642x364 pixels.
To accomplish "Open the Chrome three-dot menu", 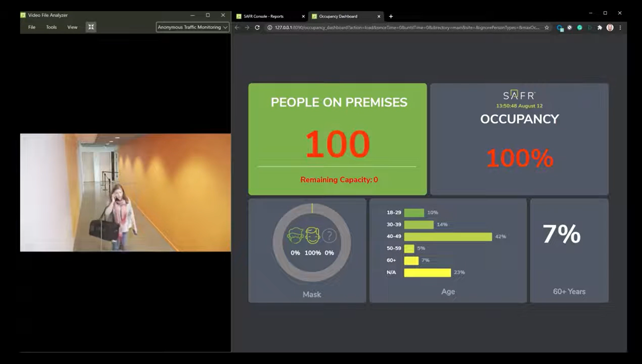I will (x=620, y=28).
